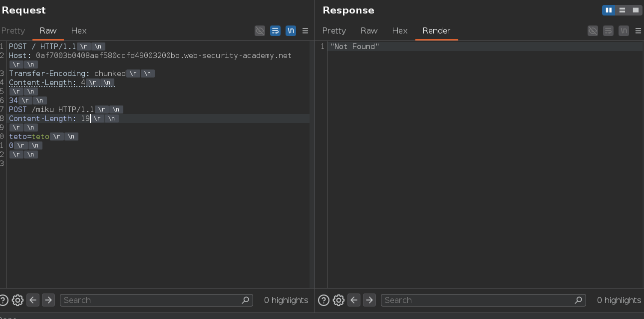Select combined tabbed layout view
Image resolution: width=644 pixels, height=319 pixels.
coord(635,10)
